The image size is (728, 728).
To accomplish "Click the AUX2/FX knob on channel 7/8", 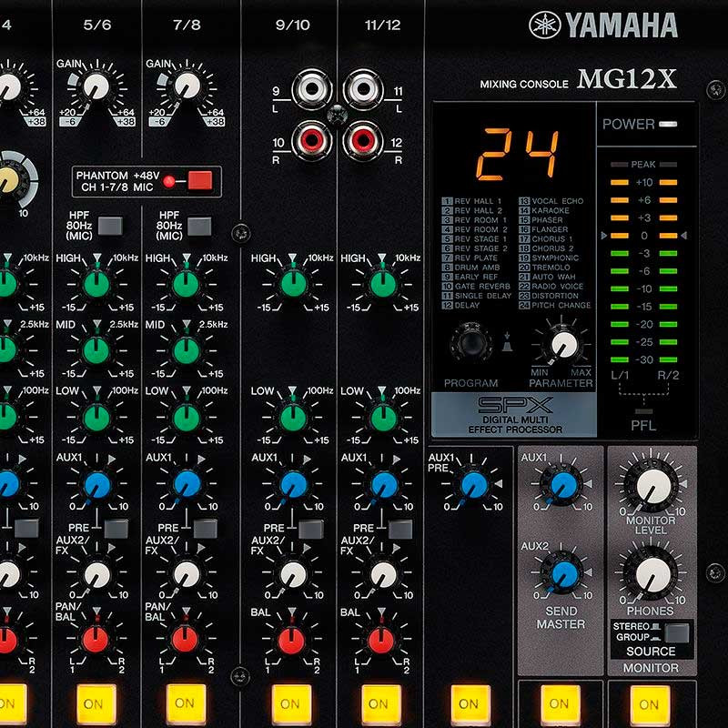I will click(187, 574).
